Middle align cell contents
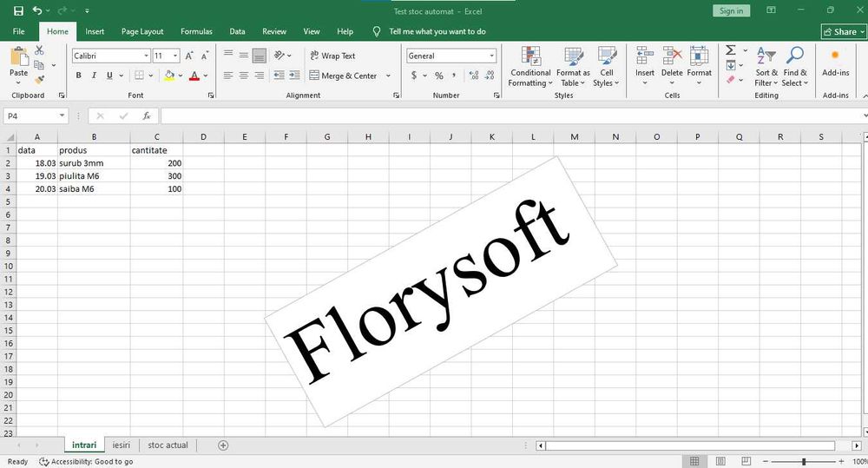Screen dimensions: 868x468 (x=244, y=56)
